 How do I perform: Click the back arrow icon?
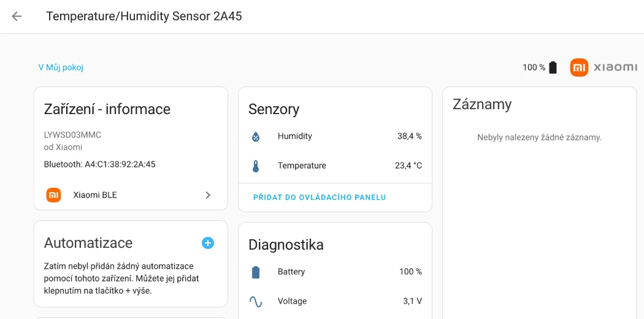(x=17, y=17)
